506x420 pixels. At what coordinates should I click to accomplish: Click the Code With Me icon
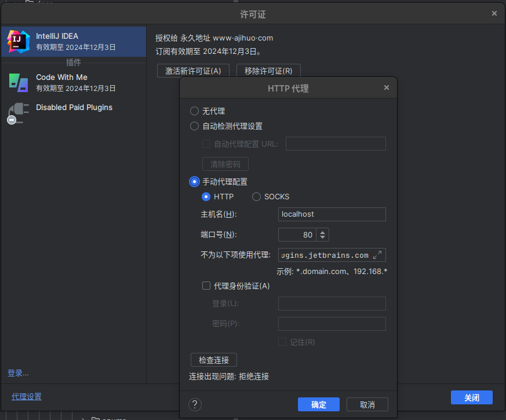point(18,82)
